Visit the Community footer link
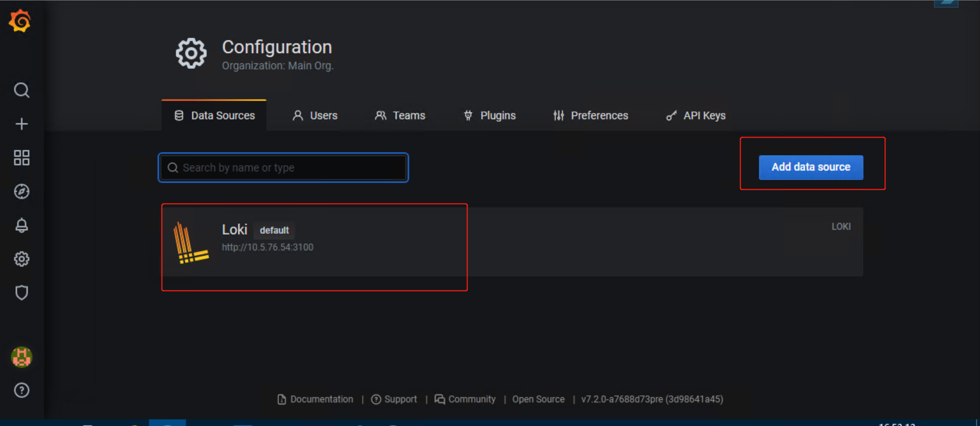 pos(465,399)
